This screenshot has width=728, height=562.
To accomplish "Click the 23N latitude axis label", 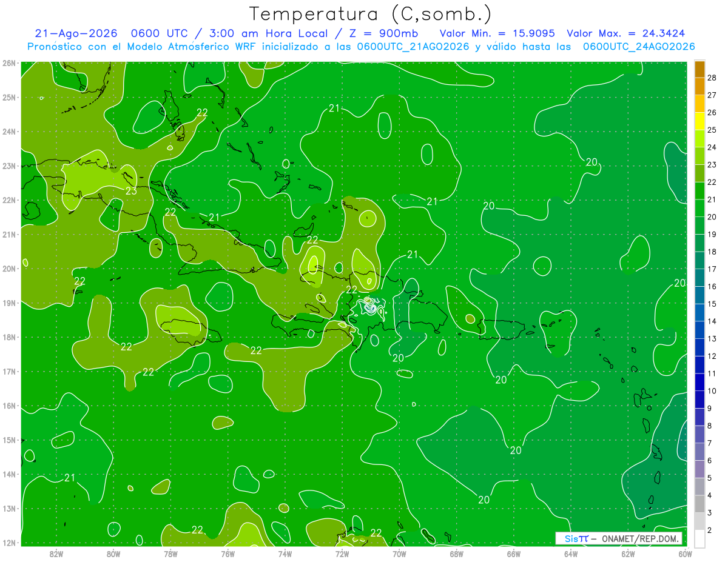I will tap(8, 166).
